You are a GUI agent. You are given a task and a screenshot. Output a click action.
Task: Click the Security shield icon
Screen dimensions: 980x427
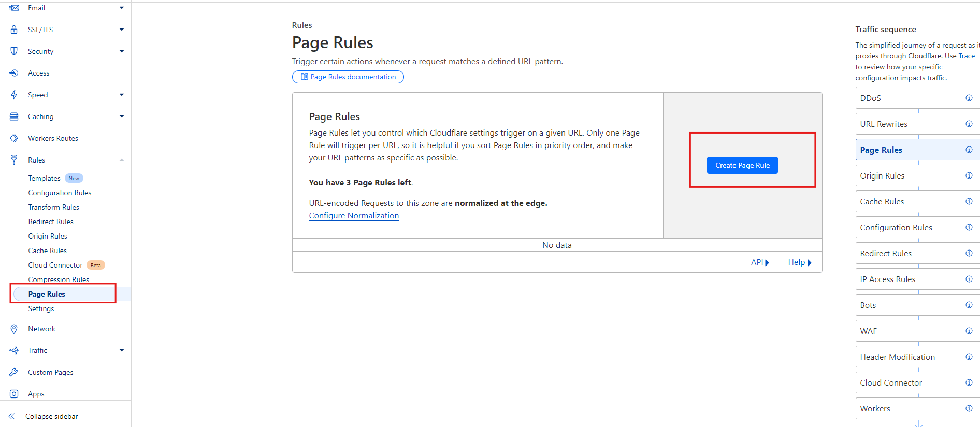[14, 51]
